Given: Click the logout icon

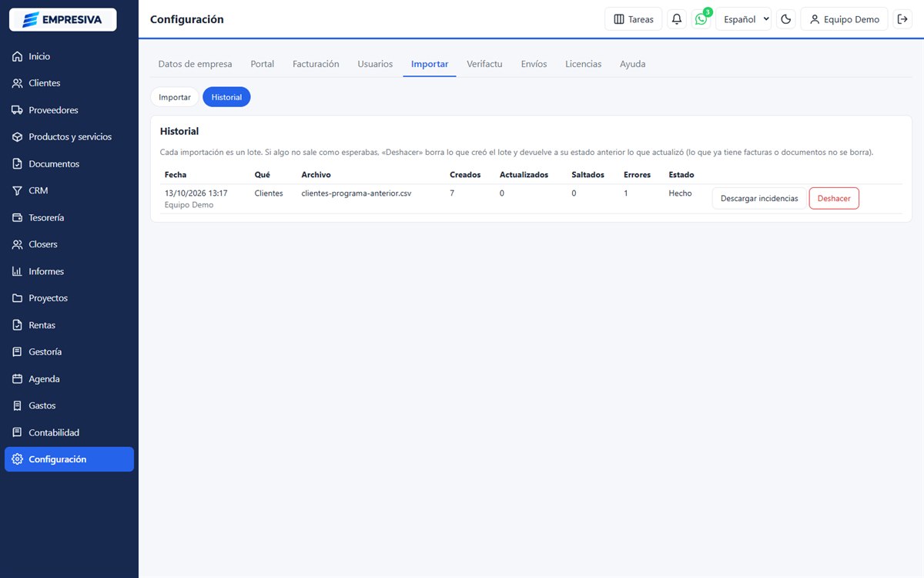Looking at the screenshot, I should [903, 19].
